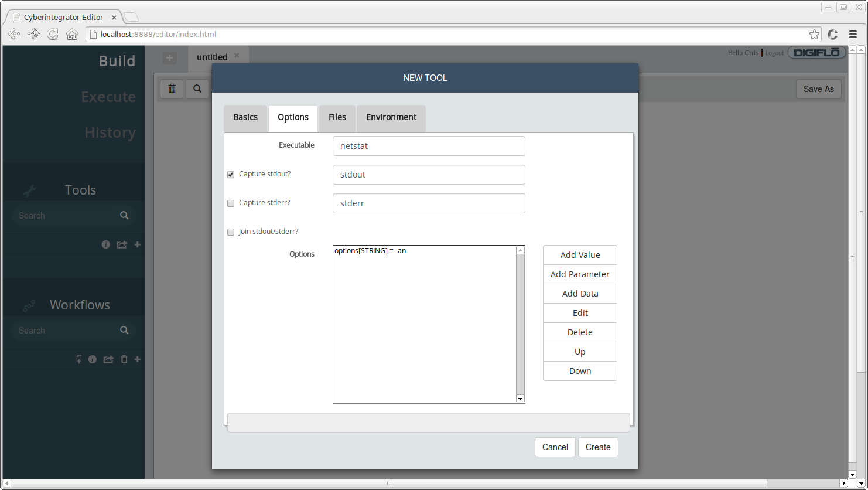Click the browser home icon
The width and height of the screenshot is (868, 490).
tap(72, 34)
